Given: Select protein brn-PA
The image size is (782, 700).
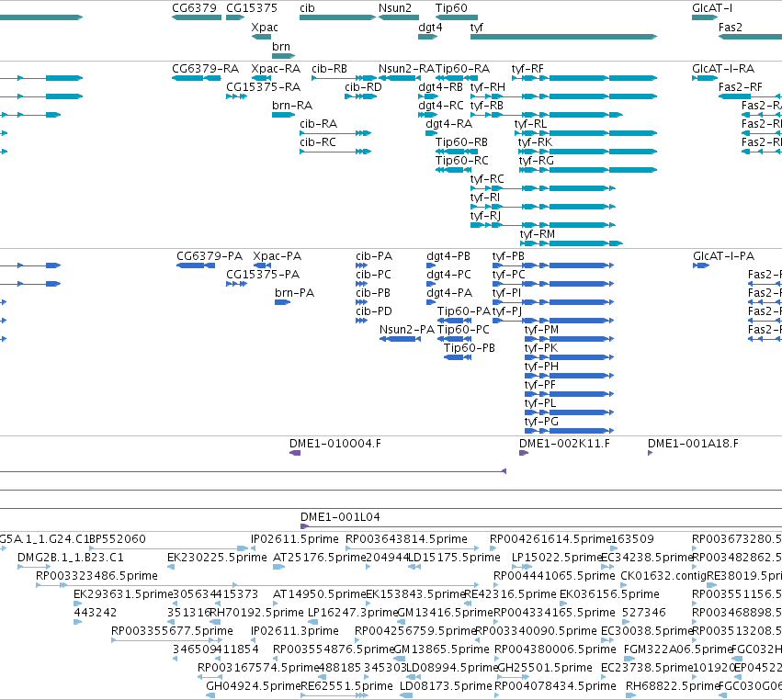Looking at the screenshot, I should click(x=283, y=302).
